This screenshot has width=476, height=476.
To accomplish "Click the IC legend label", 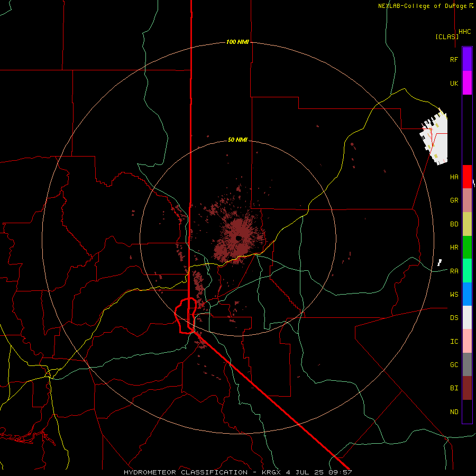I will click(x=454, y=342).
